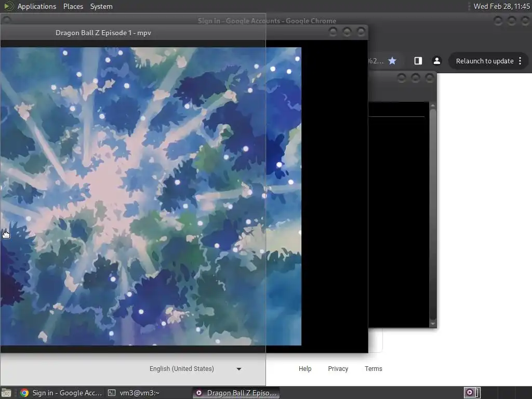The height and width of the screenshot is (399, 532).
Task: Open the Terms link on sign-in page
Action: [373, 369]
